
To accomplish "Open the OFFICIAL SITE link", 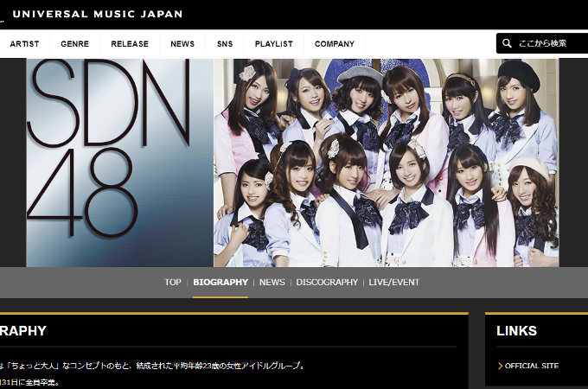I will coord(532,366).
